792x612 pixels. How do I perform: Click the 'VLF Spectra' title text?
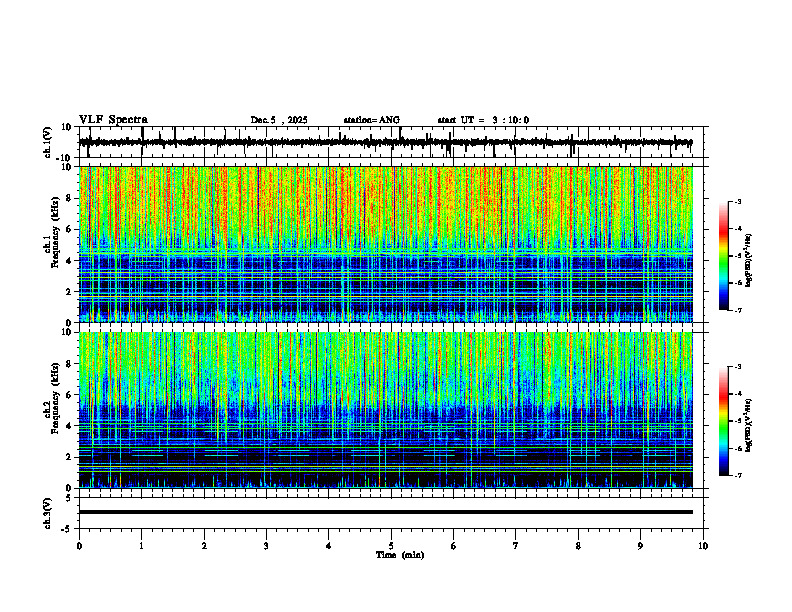[114, 120]
